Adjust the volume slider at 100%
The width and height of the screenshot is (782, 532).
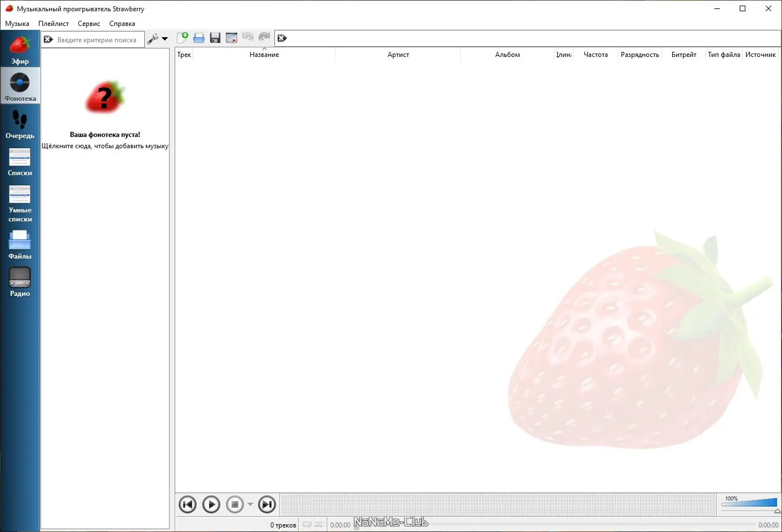[749, 504]
